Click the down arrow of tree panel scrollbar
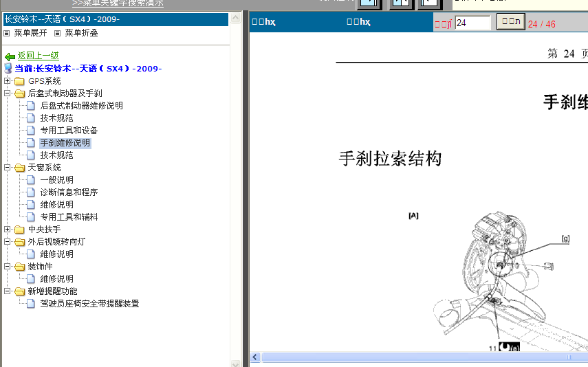588x367 pixels. tap(235, 364)
